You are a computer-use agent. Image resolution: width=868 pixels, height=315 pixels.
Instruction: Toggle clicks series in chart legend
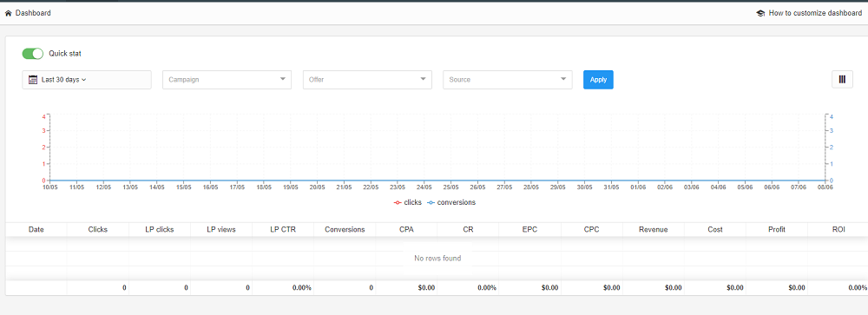pos(407,202)
